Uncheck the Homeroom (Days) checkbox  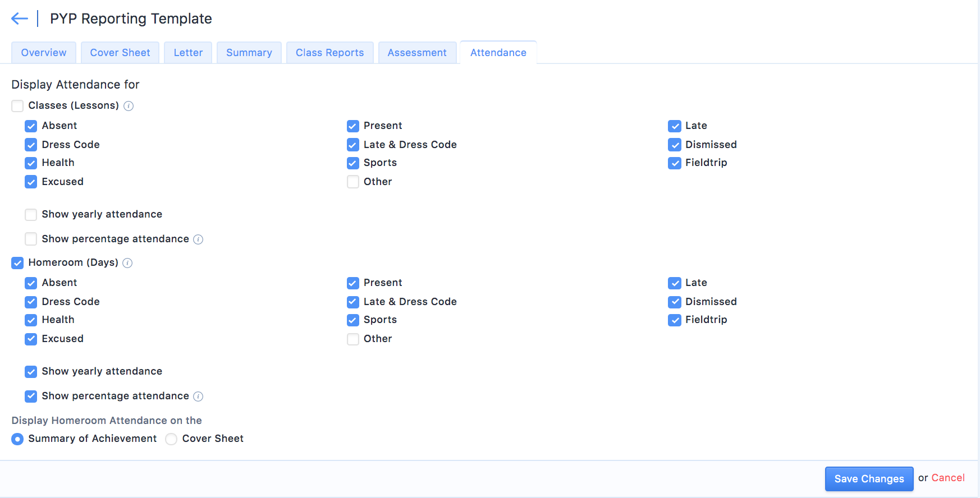[17, 263]
